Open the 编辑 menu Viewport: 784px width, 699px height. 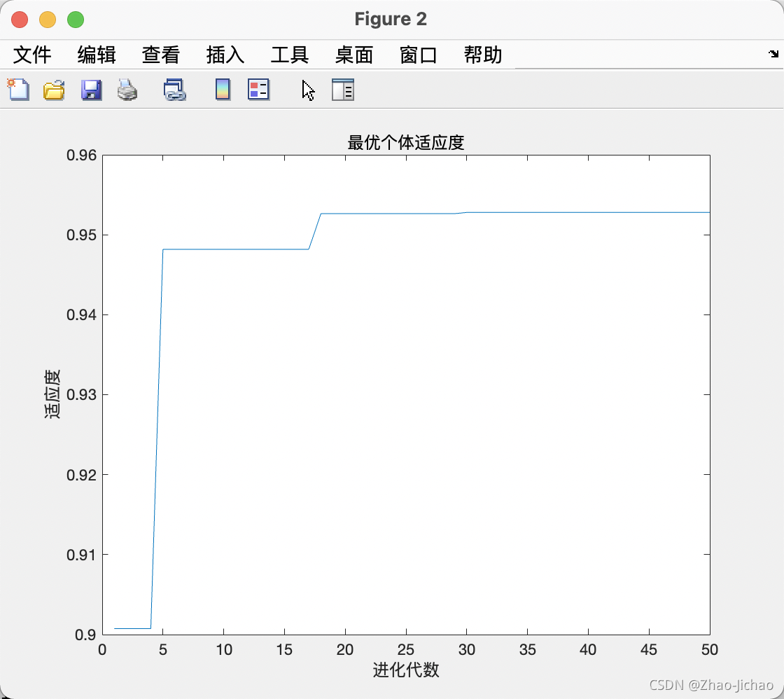95,55
